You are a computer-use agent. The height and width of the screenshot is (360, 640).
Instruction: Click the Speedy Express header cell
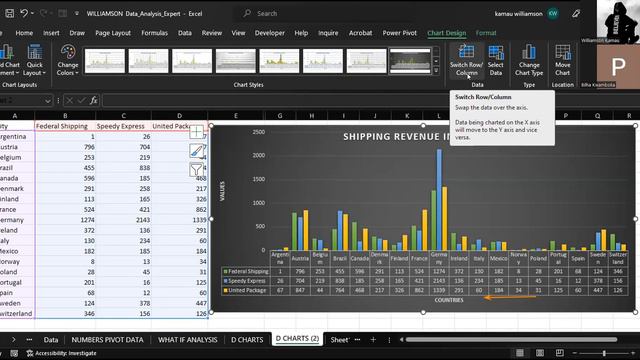point(123,126)
